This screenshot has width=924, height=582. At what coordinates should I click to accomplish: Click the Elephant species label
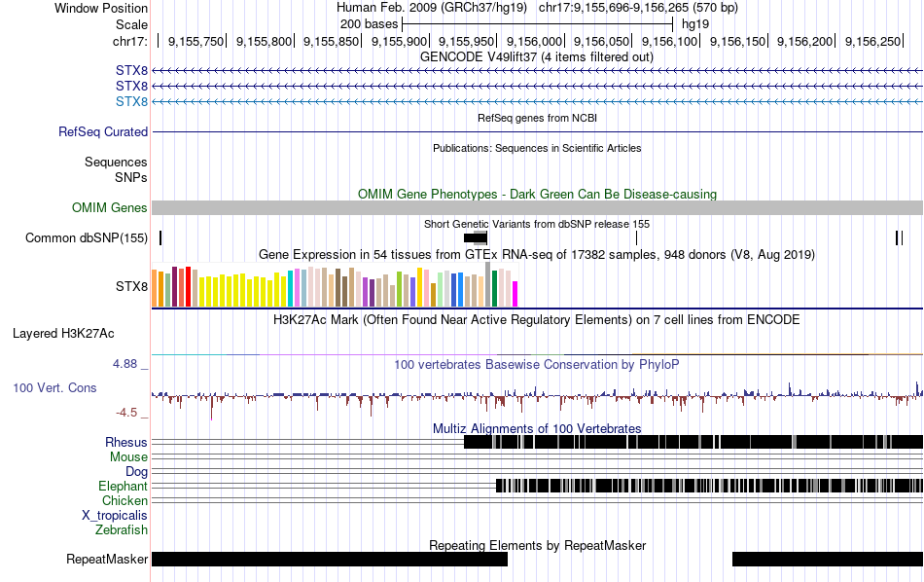coord(123,487)
